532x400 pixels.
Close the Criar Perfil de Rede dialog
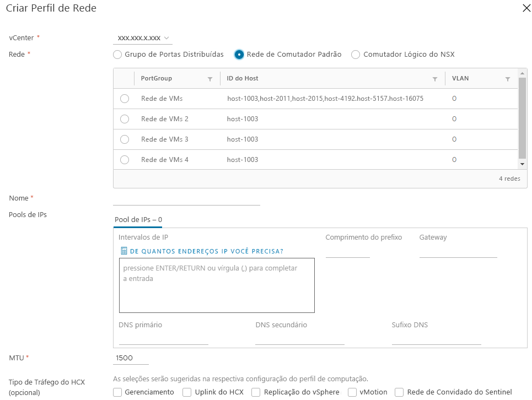[526, 8]
